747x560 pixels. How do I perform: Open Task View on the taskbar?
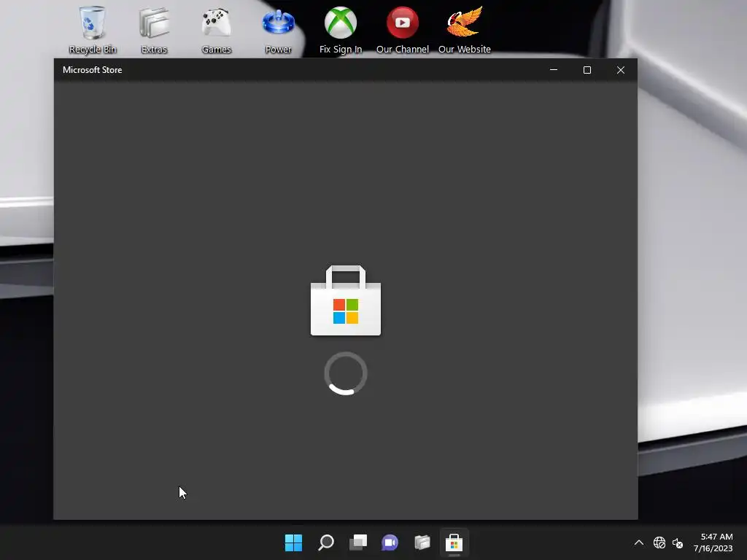[358, 542]
